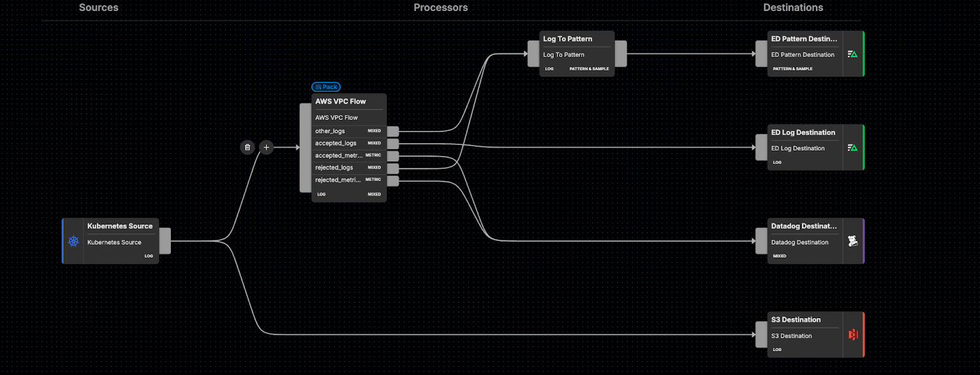
Task: Click the AWS VPC Flow node title
Action: click(341, 102)
